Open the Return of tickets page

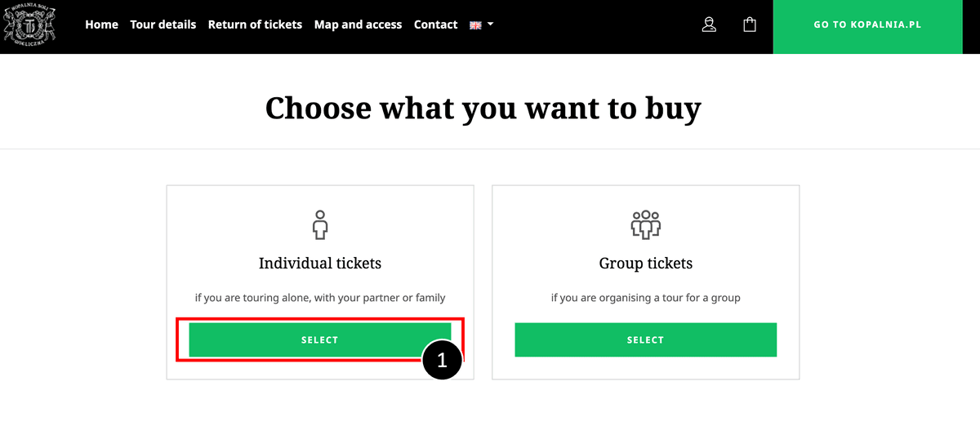point(255,24)
